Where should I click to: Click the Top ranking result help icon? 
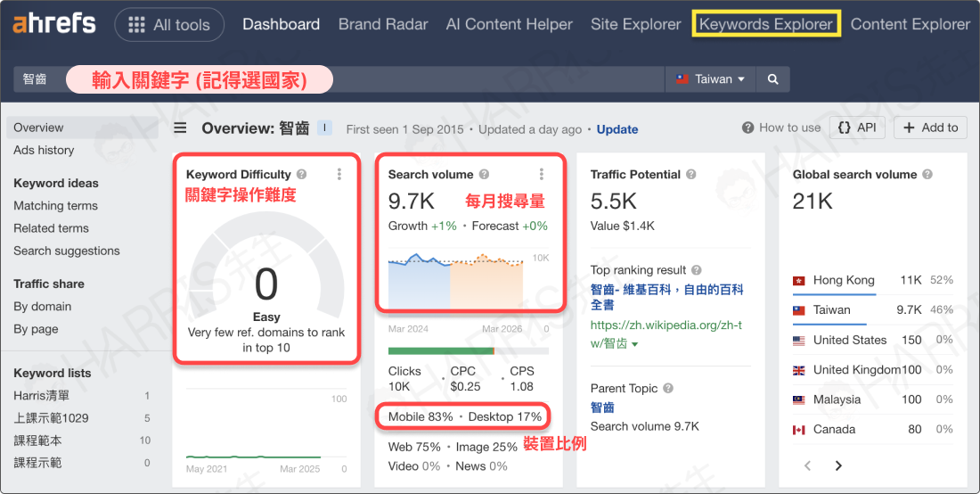697,270
